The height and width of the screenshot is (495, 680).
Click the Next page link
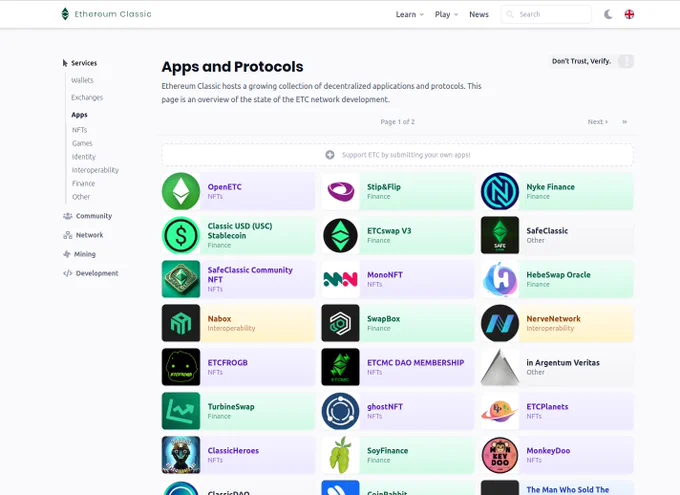tap(598, 122)
